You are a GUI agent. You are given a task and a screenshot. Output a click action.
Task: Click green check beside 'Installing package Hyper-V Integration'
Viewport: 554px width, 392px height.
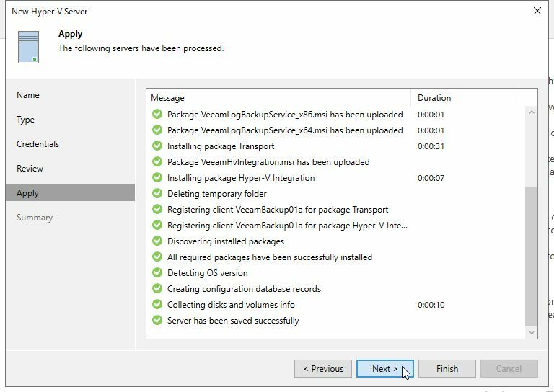(157, 178)
